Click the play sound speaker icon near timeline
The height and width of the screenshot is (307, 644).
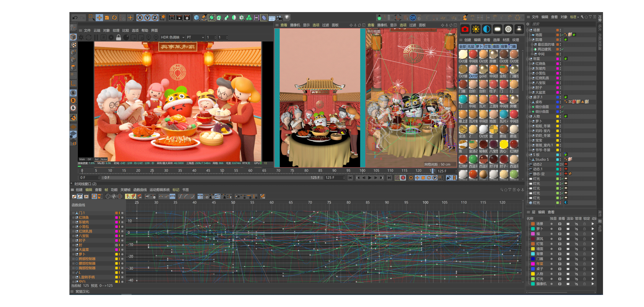click(x=448, y=178)
